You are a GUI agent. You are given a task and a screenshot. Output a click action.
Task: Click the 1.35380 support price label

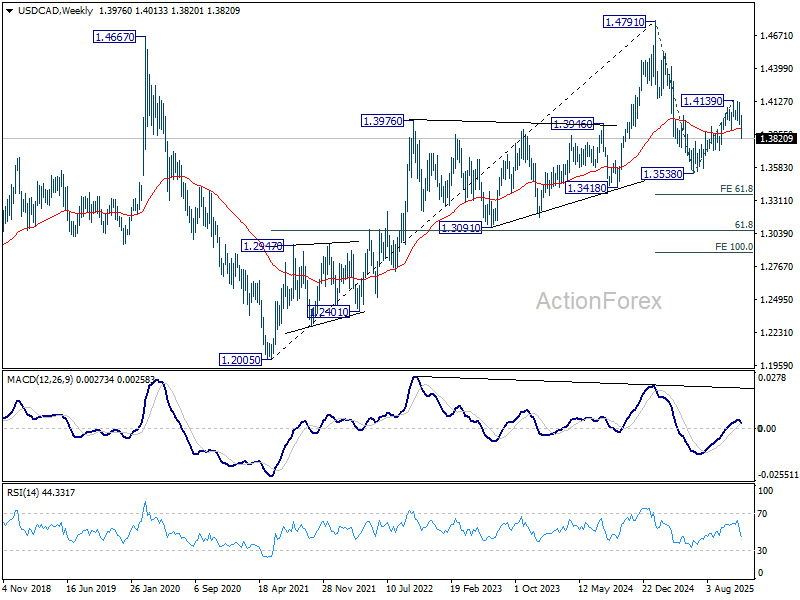pyautogui.click(x=663, y=174)
